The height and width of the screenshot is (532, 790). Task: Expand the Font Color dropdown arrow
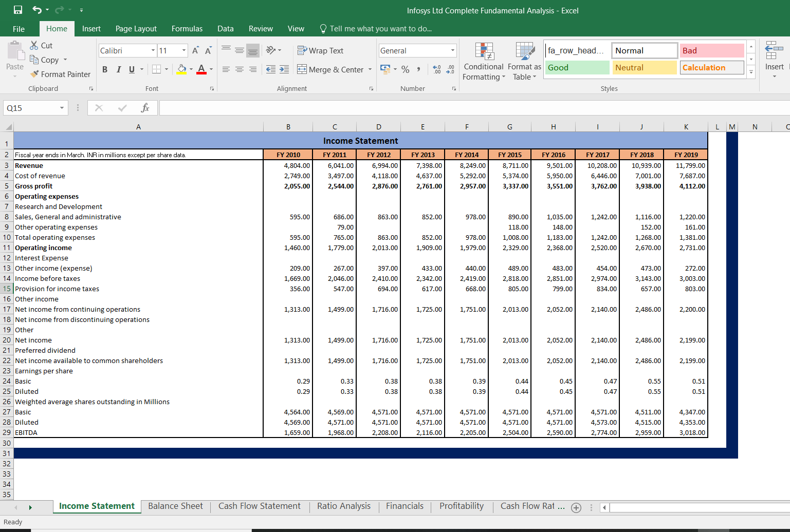[211, 69]
